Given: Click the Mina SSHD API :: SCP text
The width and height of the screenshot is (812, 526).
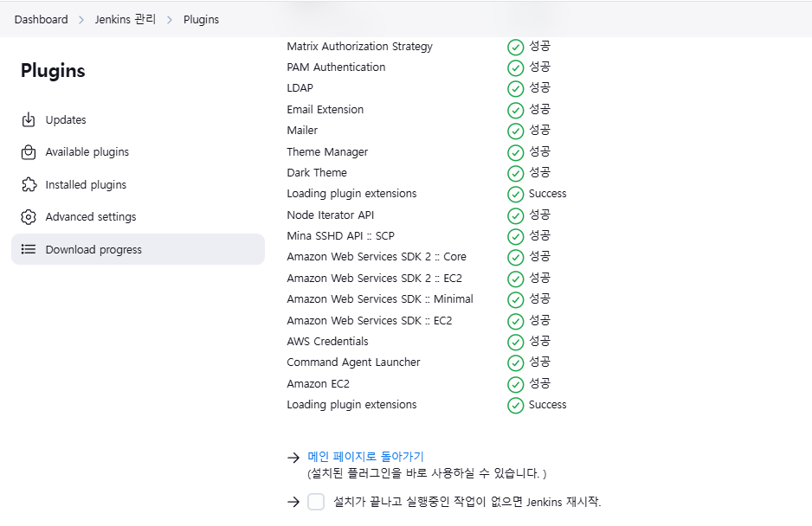Looking at the screenshot, I should pos(341,236).
